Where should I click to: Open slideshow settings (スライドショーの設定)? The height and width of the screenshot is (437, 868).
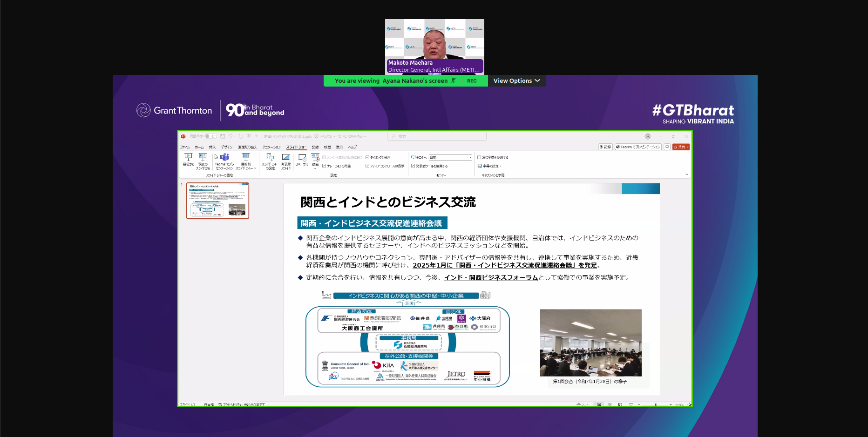pyautogui.click(x=270, y=159)
